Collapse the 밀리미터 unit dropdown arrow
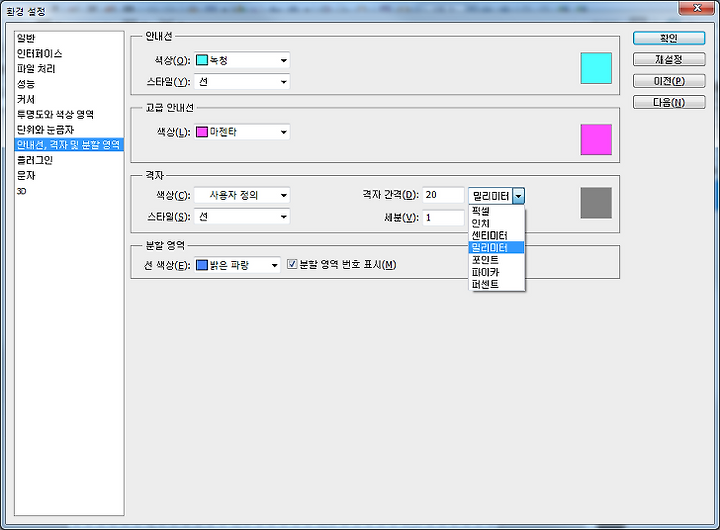This screenshot has width=720, height=530. 518,196
